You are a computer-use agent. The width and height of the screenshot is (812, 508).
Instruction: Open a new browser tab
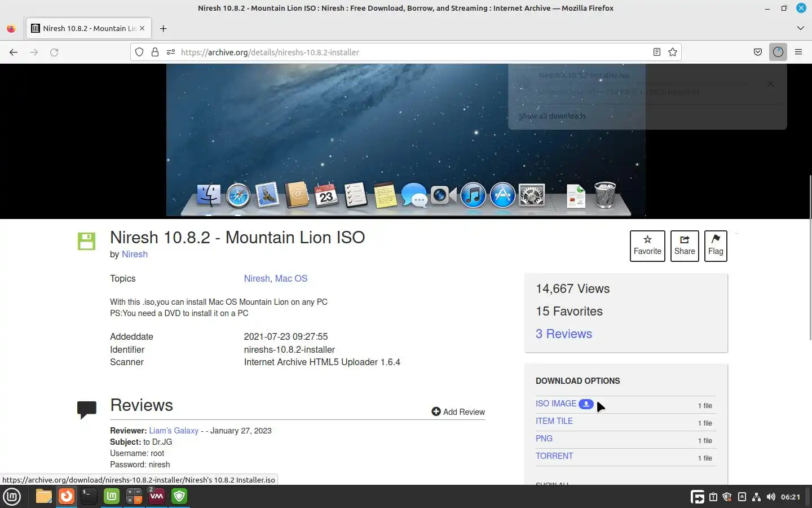[163, 28]
